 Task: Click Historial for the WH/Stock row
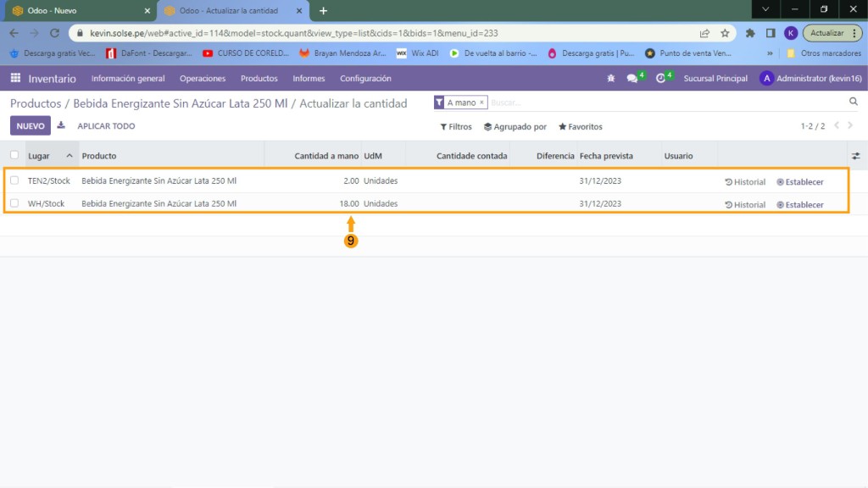[745, 205]
